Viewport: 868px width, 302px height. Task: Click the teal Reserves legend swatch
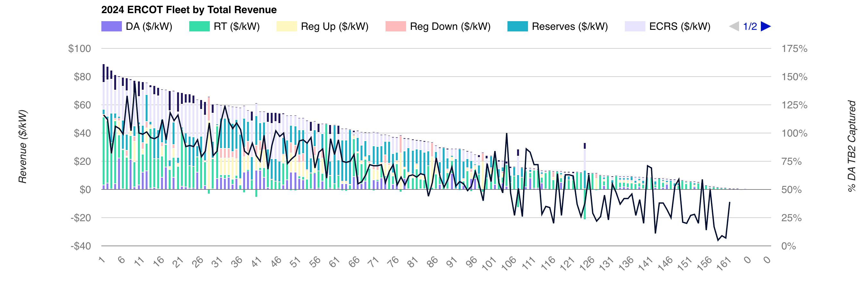coord(517,26)
